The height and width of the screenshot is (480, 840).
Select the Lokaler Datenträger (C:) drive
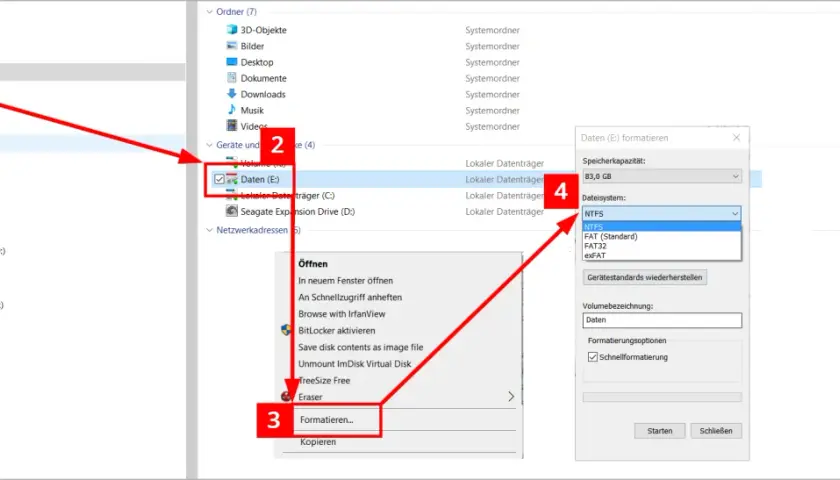tap(288, 196)
